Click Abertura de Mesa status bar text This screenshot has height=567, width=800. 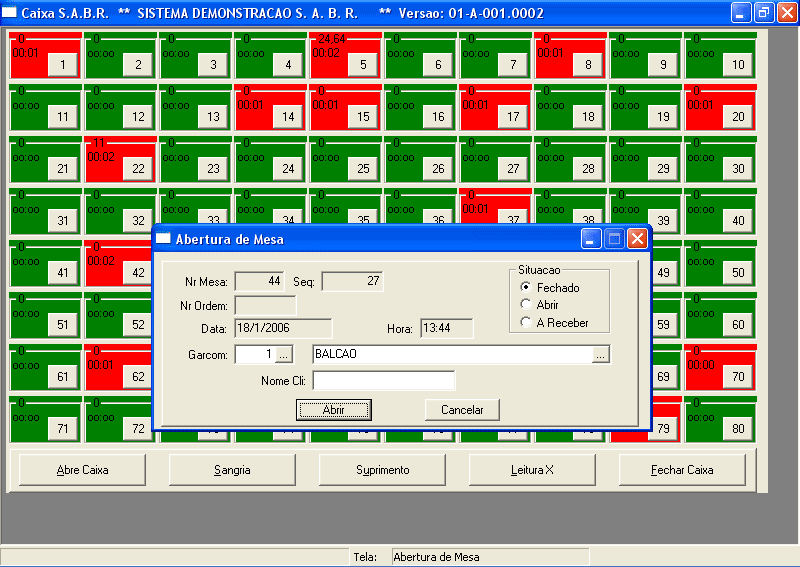pyautogui.click(x=436, y=557)
